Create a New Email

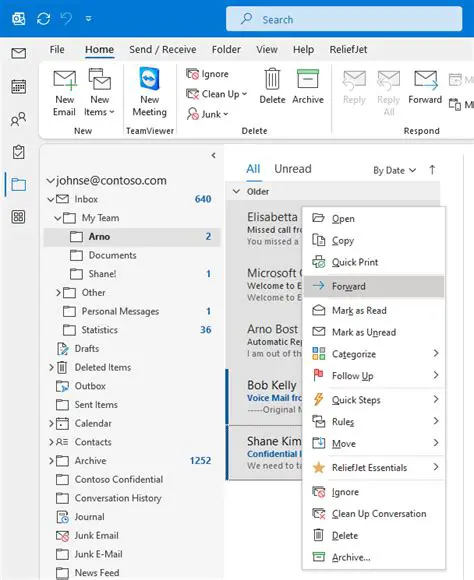pyautogui.click(x=64, y=92)
